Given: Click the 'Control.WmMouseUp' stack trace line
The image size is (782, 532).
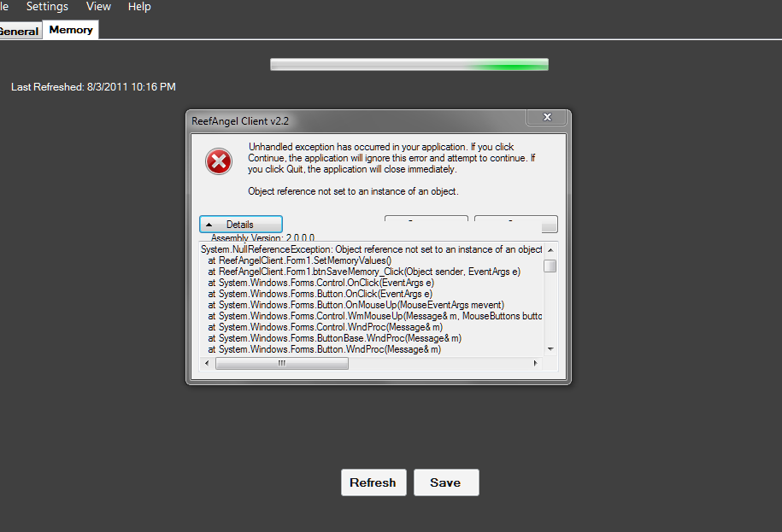Looking at the screenshot, I should [x=375, y=316].
